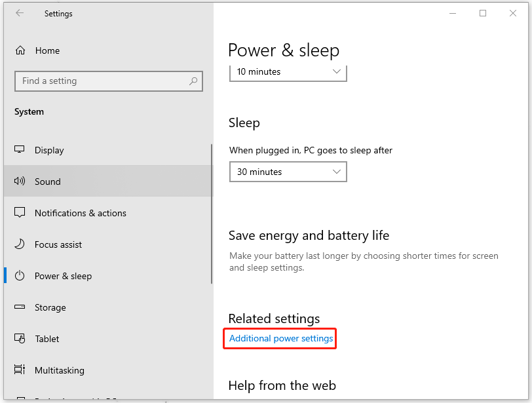This screenshot has height=403, width=532.
Task: Navigate to the Sound settings page
Action: pos(50,182)
